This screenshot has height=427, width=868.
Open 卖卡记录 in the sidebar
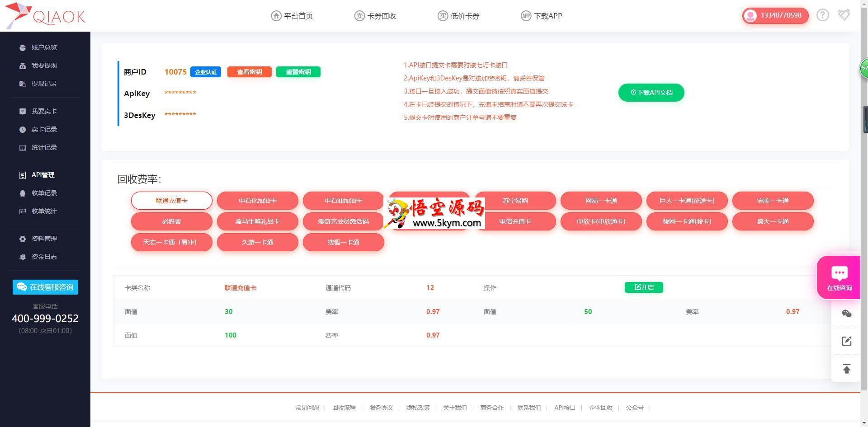pyautogui.click(x=44, y=129)
